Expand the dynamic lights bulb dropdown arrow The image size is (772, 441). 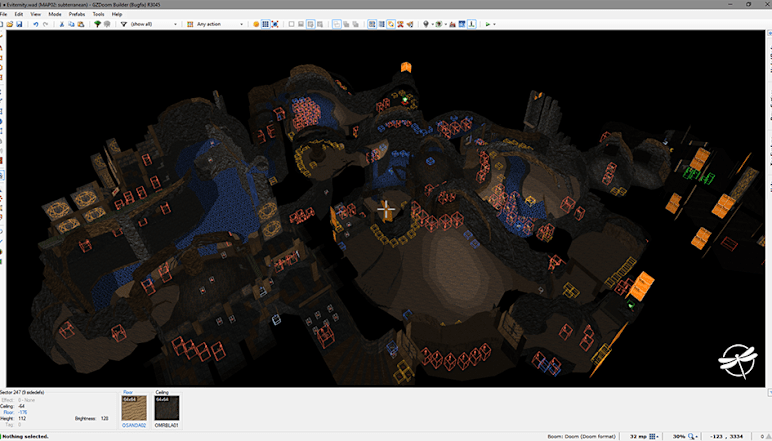[x=432, y=24]
